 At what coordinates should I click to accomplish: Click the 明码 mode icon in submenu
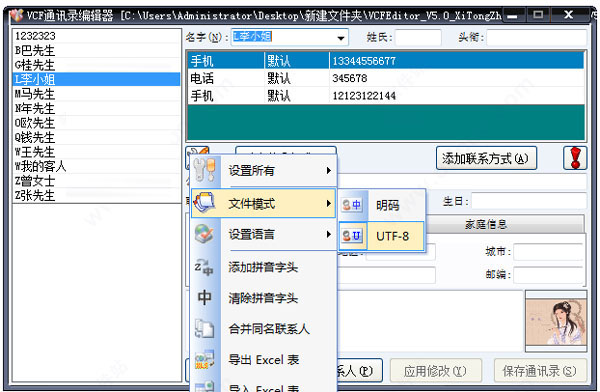pyautogui.click(x=352, y=205)
